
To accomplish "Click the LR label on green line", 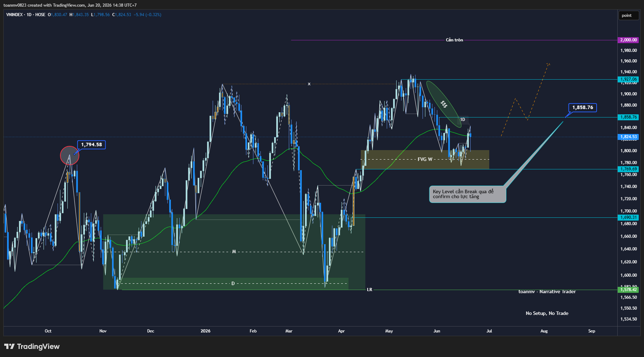I will click(x=370, y=290).
